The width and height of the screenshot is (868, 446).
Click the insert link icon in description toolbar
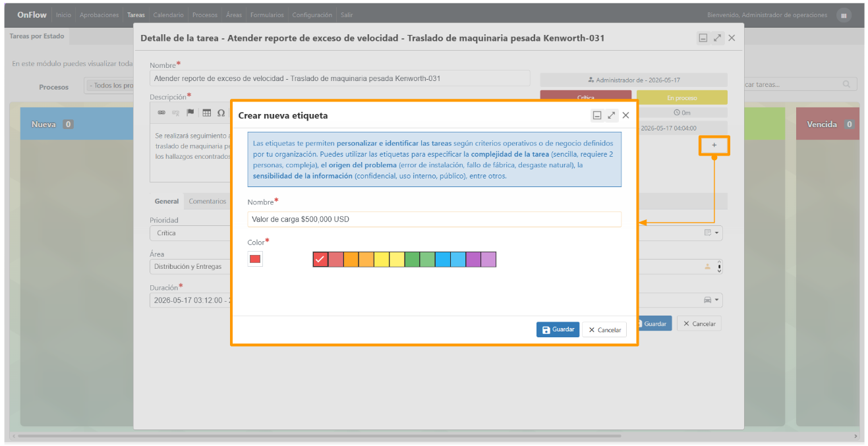(161, 113)
